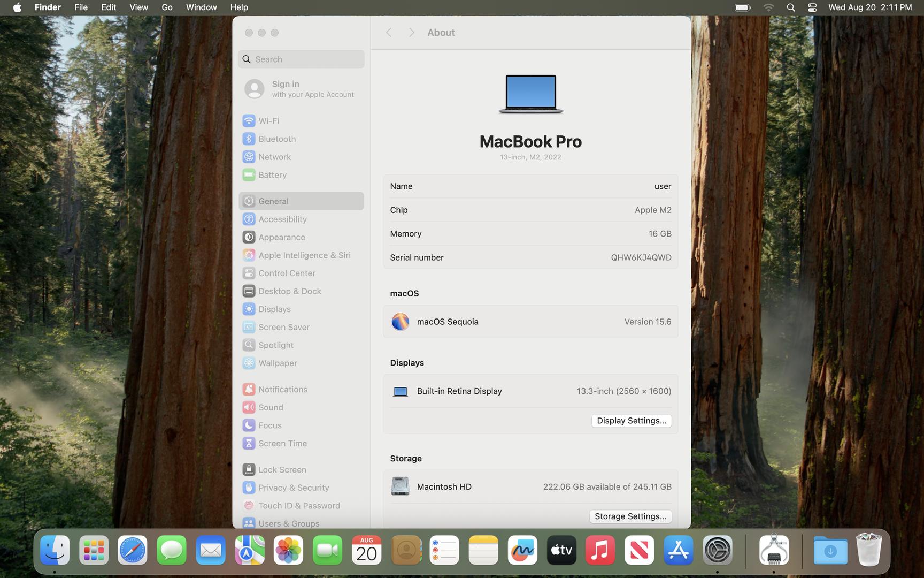Launch Safari from the Dock

tap(133, 550)
